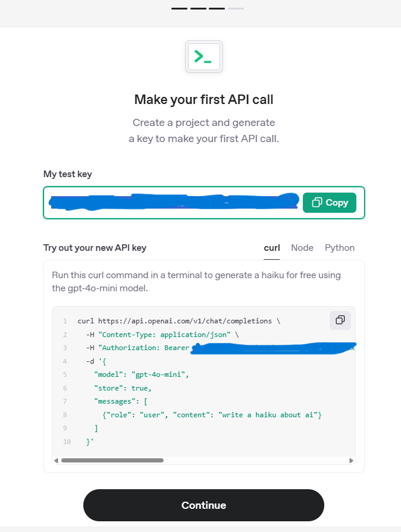Select the last gray progress step indicator
Image resolution: width=401 pixels, height=532 pixels.
(x=236, y=8)
